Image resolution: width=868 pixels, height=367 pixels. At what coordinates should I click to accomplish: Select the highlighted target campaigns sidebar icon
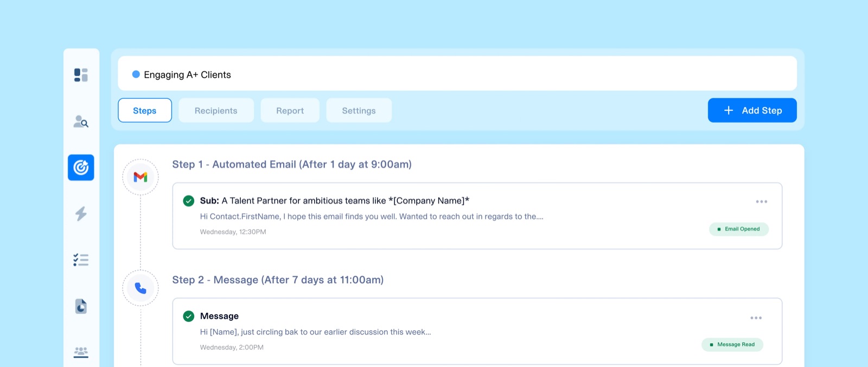point(81,167)
